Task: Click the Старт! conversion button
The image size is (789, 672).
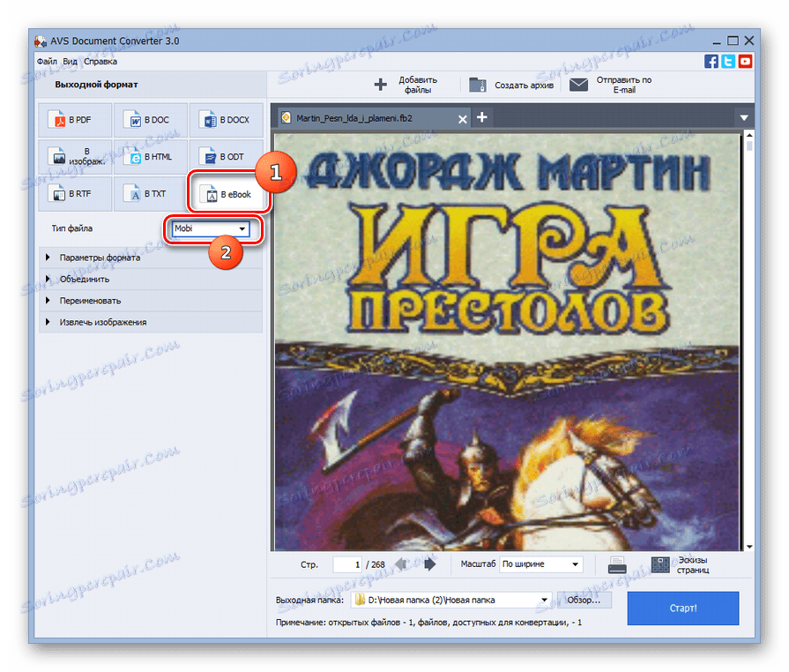Action: [683, 609]
